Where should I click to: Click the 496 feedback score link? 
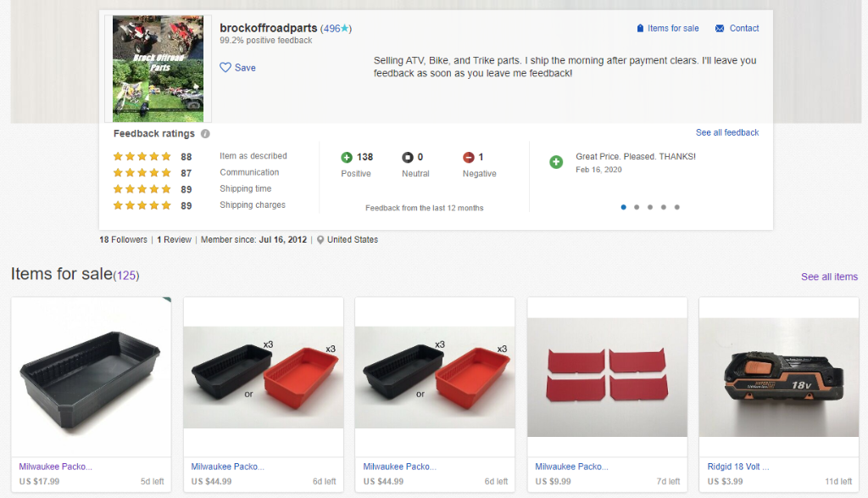point(331,28)
